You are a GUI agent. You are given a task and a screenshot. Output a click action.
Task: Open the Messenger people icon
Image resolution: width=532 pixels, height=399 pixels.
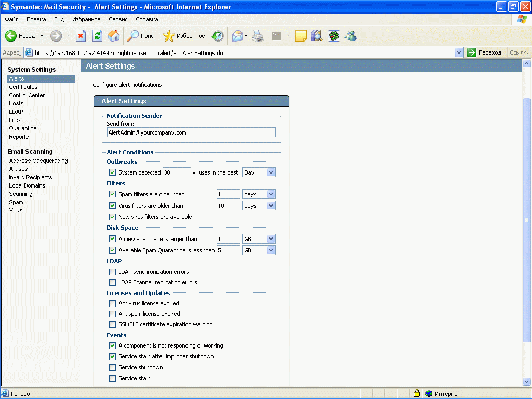[351, 36]
